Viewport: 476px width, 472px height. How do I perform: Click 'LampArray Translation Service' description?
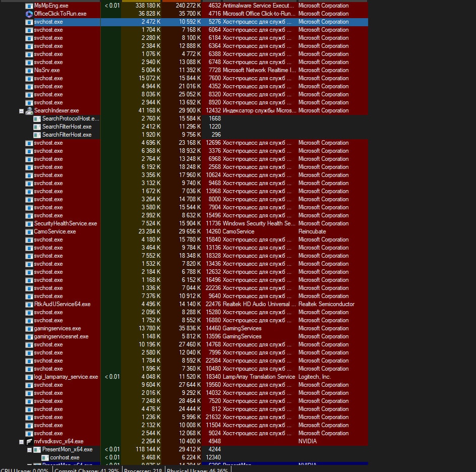click(259, 377)
